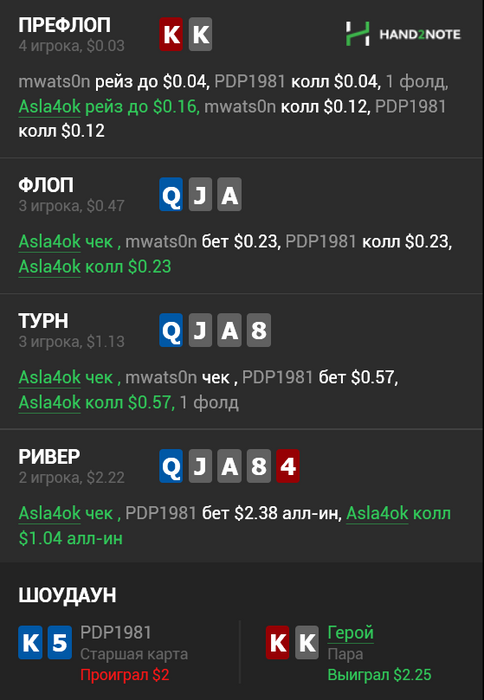The image size is (484, 700).
Task: Click the J card on the flop
Action: click(200, 194)
